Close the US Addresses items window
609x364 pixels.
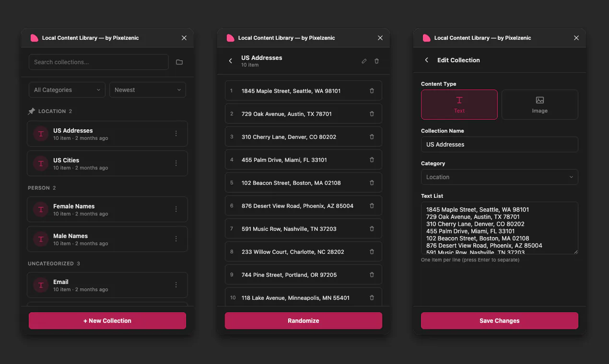[x=380, y=38]
